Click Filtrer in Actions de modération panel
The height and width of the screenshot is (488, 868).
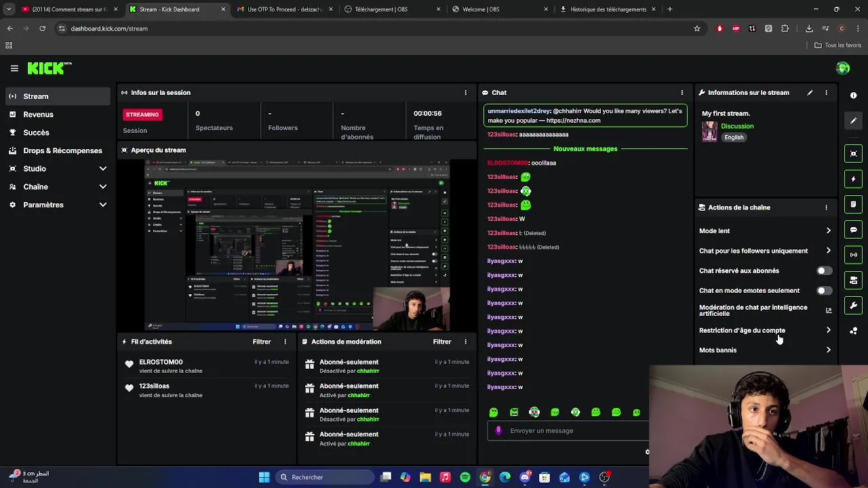click(442, 342)
